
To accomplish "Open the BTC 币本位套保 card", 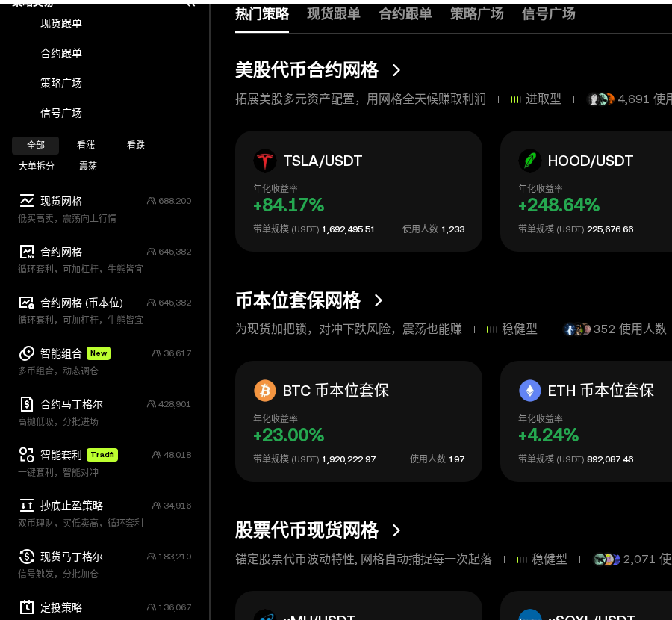I will pyautogui.click(x=358, y=421).
